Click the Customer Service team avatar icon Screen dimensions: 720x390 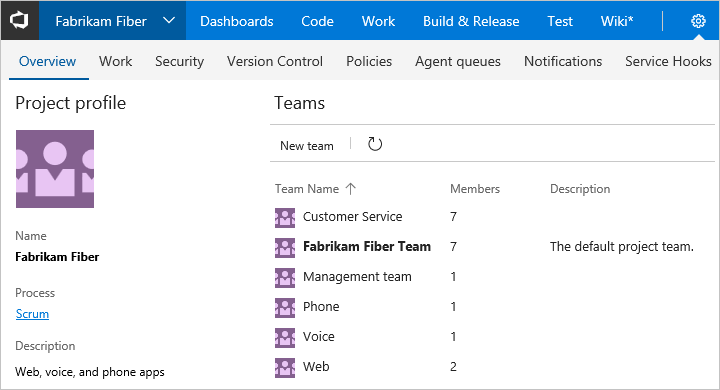point(285,218)
